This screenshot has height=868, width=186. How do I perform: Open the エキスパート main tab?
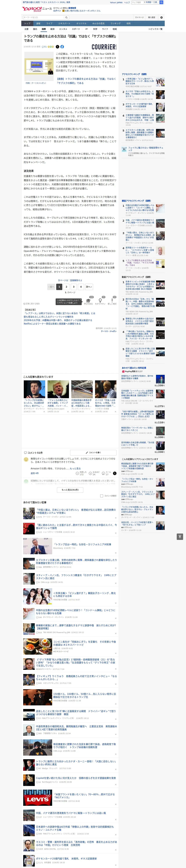coord(64,24)
